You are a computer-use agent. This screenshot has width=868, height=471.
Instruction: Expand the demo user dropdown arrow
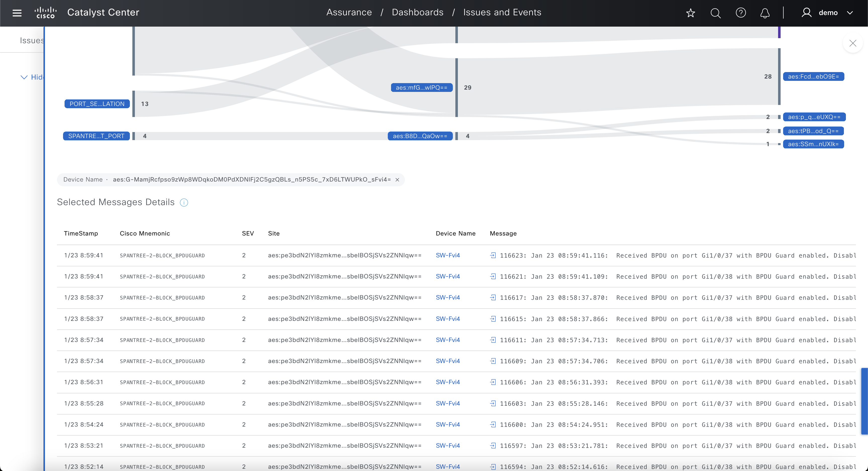(x=850, y=13)
